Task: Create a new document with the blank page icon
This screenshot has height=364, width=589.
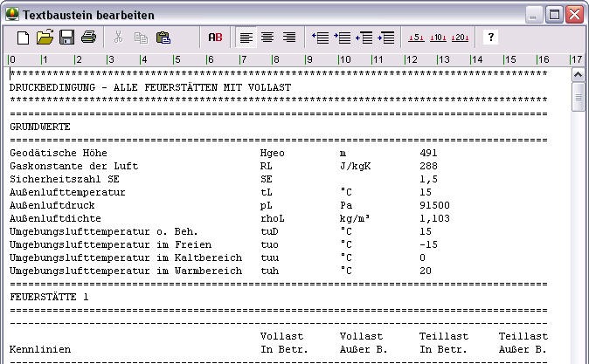Action: [x=23, y=38]
